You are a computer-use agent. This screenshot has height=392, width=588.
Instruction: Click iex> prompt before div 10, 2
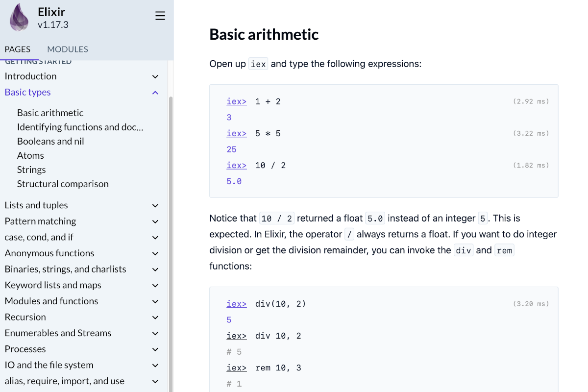click(236, 336)
